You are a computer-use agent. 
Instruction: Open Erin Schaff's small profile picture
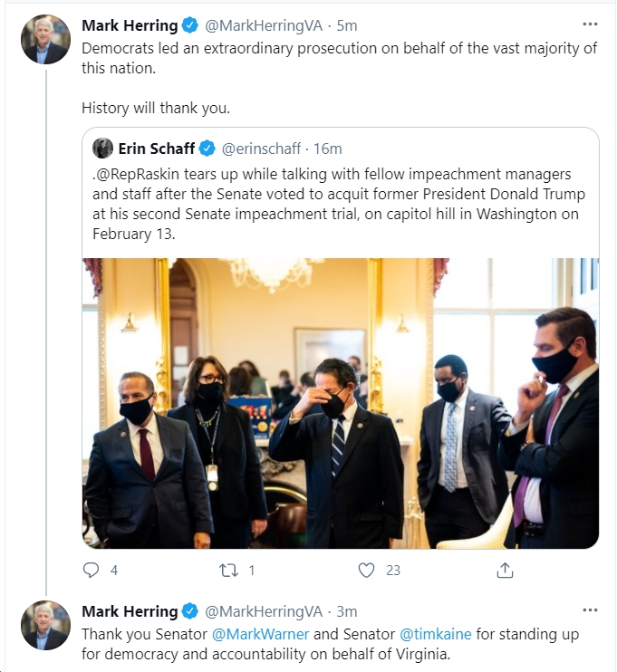(102, 149)
